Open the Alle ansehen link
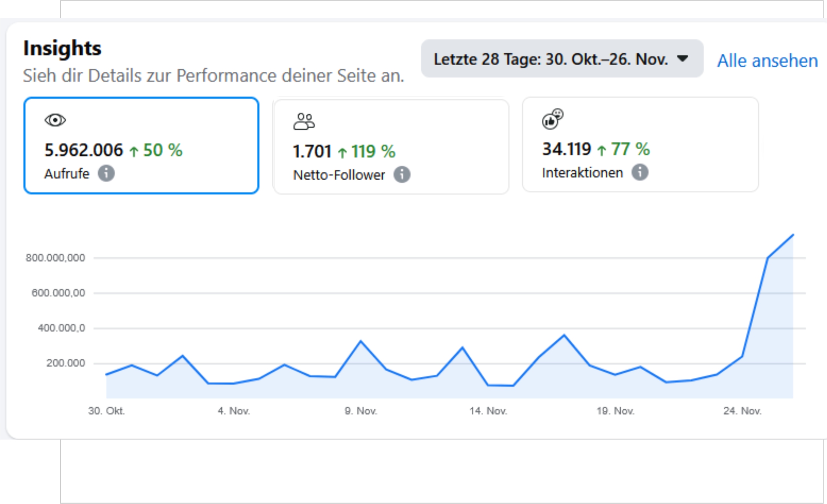827x504 pixels. (767, 61)
